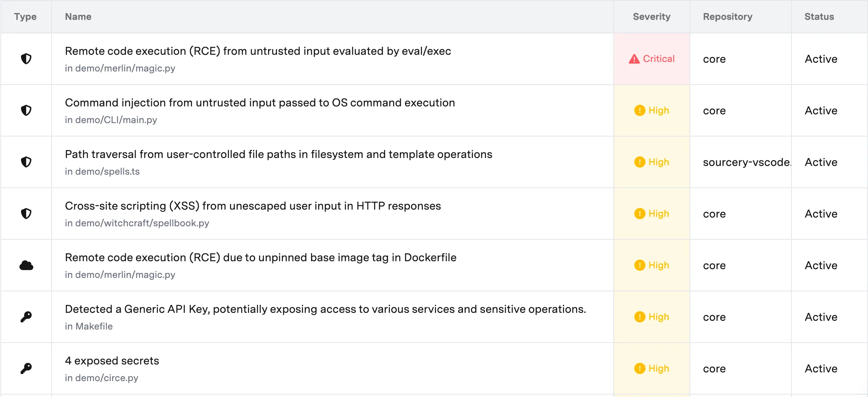This screenshot has height=397, width=868.
Task: Click the shield icon in the Command injection row
Action: (26, 110)
